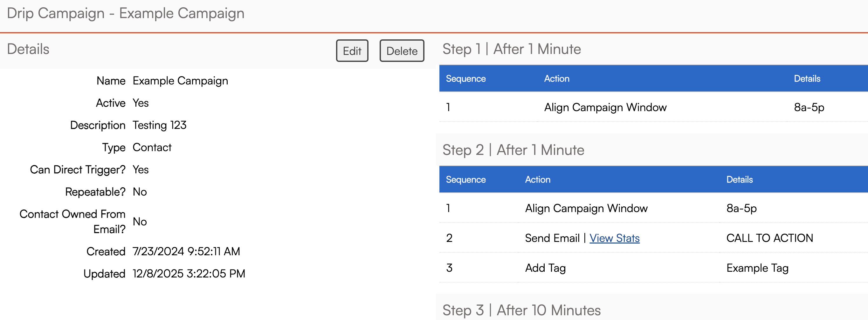868x320 pixels.
Task: Click Step 1 table's Sequence column header
Action: [x=466, y=78]
